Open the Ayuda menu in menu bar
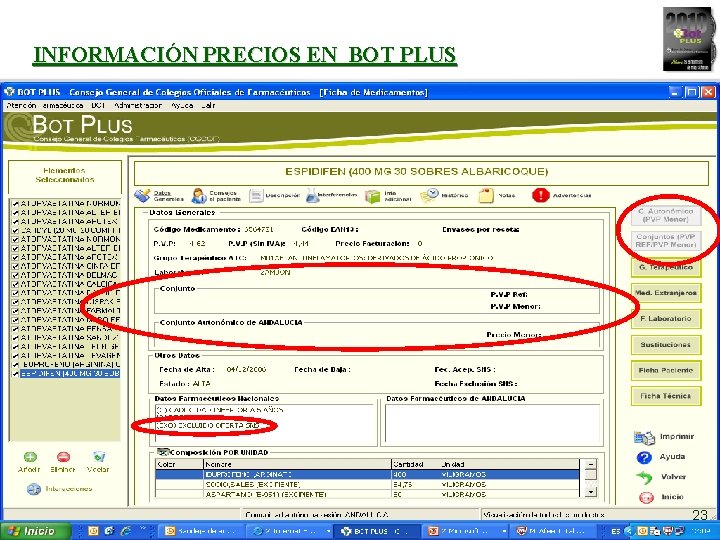Screen dimensions: 720x540 click(x=182, y=106)
